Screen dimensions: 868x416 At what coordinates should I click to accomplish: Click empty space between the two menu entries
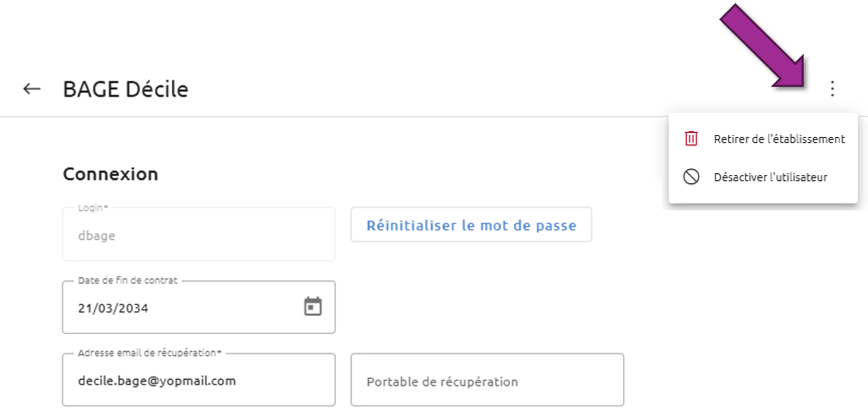click(x=763, y=158)
